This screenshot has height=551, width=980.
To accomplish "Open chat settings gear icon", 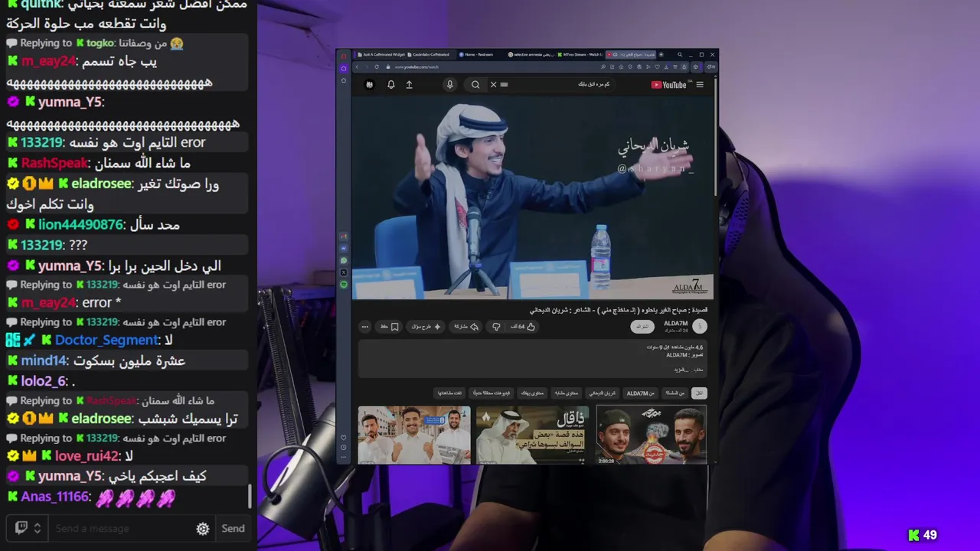I will pos(203,528).
